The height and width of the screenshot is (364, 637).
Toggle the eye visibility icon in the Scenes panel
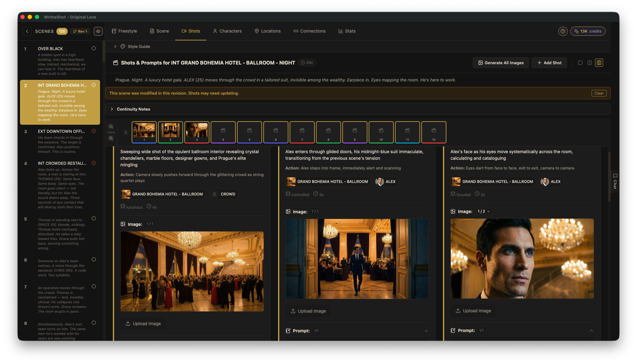(x=98, y=31)
